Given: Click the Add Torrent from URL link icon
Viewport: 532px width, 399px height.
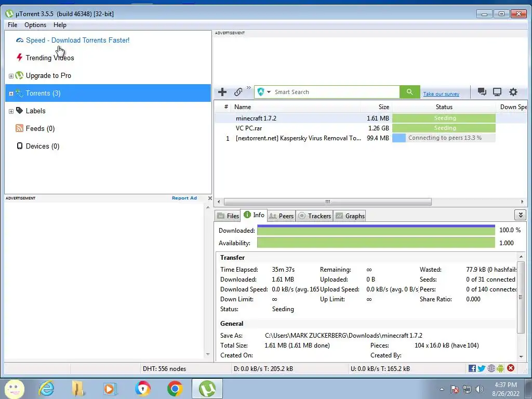Looking at the screenshot, I should (238, 92).
